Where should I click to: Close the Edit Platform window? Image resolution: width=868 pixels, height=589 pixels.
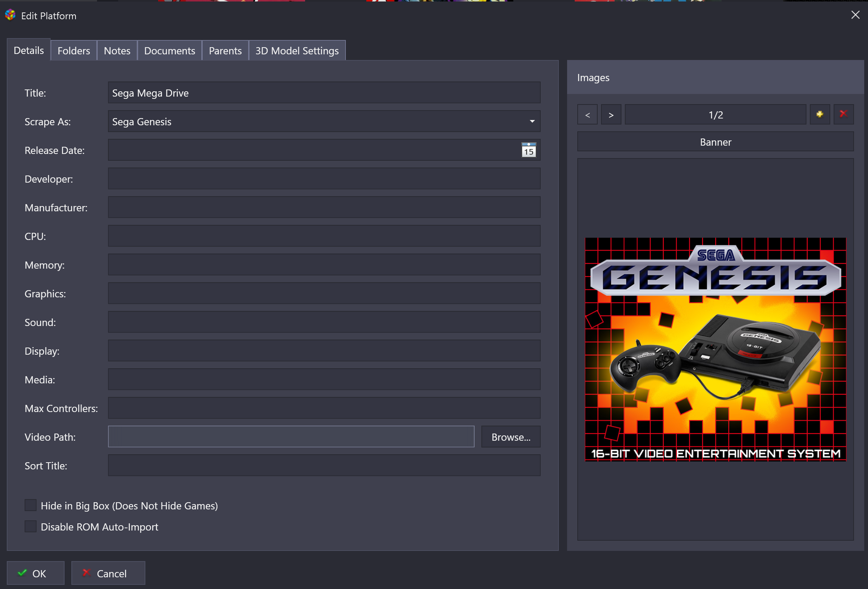(855, 15)
